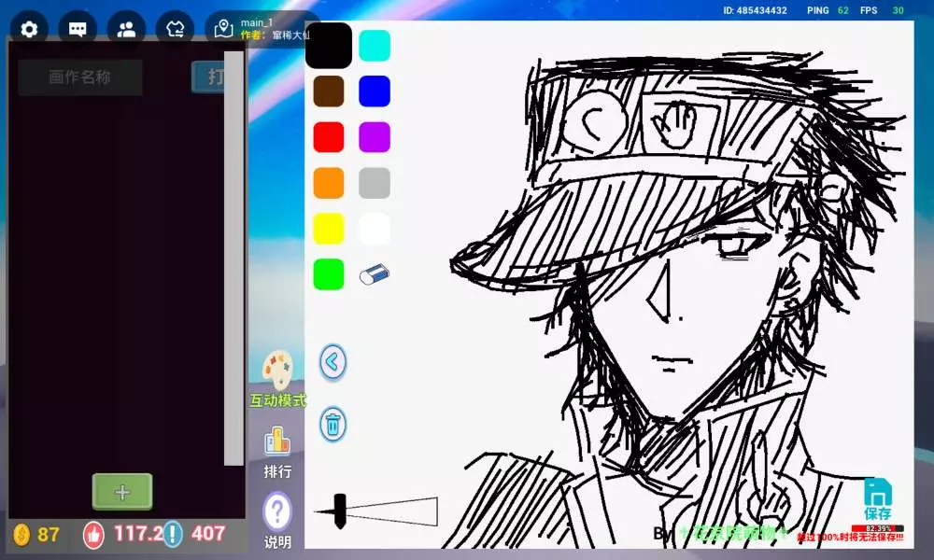Click the blue button beside 画作名称

tap(208, 77)
